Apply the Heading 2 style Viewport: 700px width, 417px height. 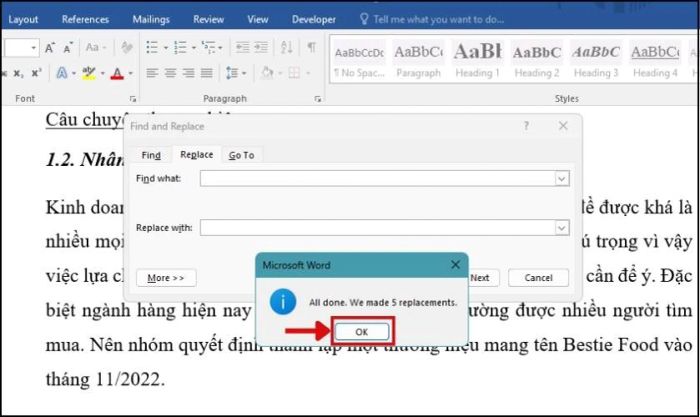(537, 60)
